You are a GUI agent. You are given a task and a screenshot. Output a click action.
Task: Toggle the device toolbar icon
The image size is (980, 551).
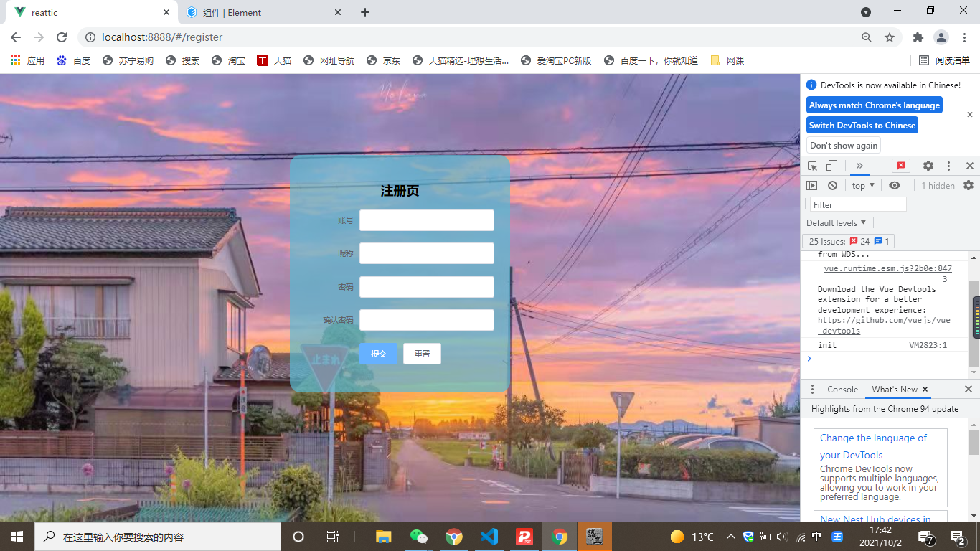831,166
